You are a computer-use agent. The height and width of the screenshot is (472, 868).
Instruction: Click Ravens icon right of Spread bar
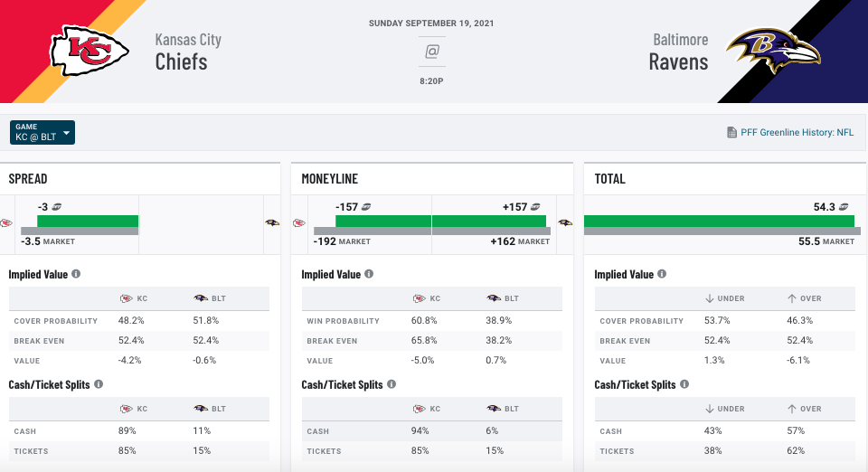(272, 223)
